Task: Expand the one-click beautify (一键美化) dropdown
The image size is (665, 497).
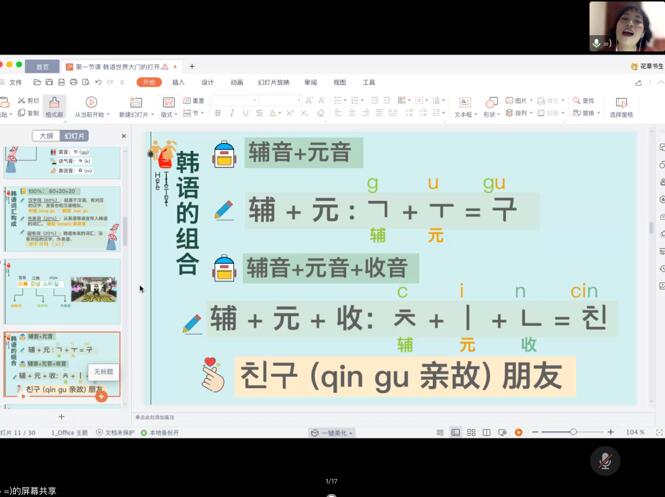Action: [331, 433]
